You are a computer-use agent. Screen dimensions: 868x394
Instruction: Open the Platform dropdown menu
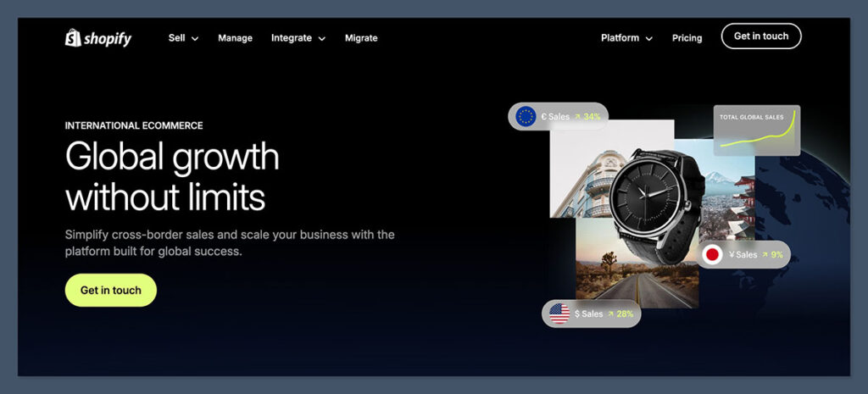pyautogui.click(x=626, y=38)
